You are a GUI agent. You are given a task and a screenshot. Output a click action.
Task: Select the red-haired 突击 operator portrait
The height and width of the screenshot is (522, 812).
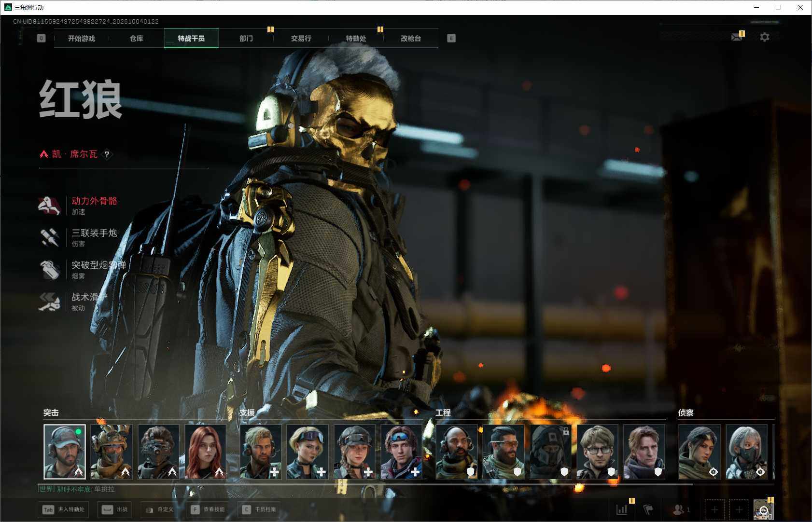point(205,452)
